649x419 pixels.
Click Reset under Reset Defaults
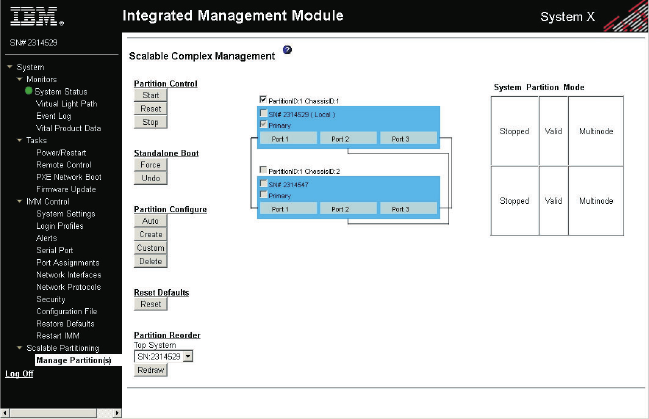click(x=151, y=304)
